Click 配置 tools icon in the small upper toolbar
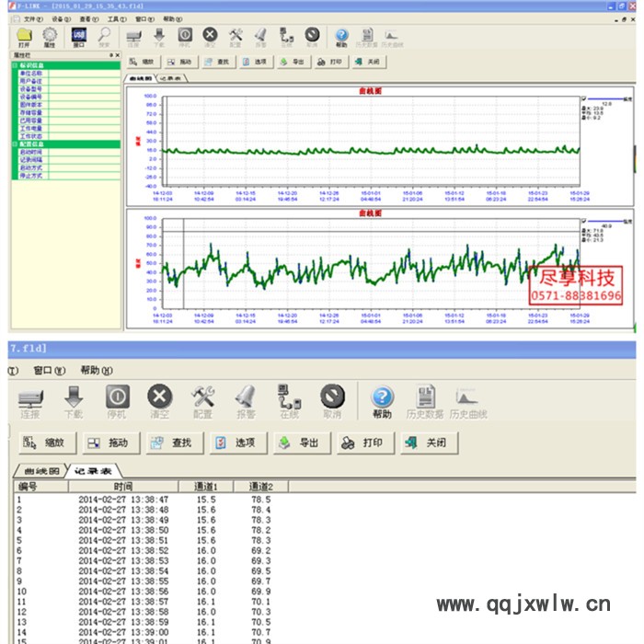644x644 pixels. point(236,38)
